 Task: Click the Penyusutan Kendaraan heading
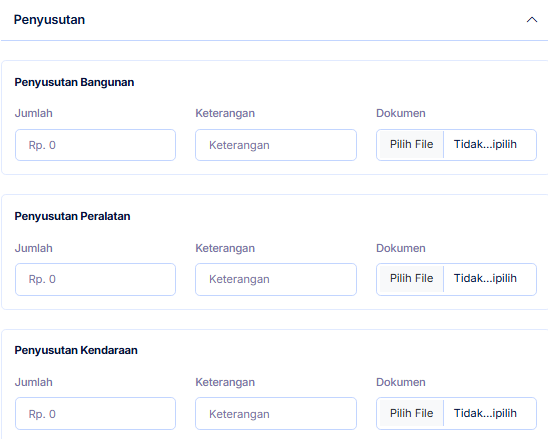(x=76, y=350)
